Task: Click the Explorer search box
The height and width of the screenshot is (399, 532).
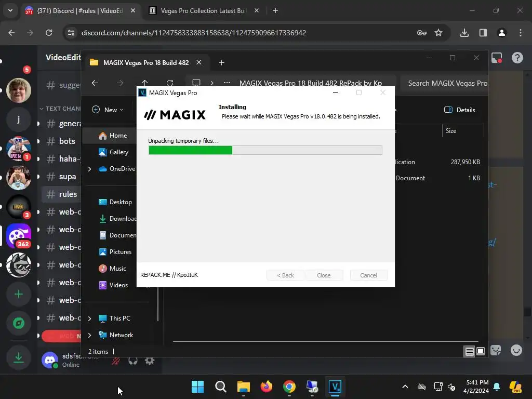Action: 444,83
